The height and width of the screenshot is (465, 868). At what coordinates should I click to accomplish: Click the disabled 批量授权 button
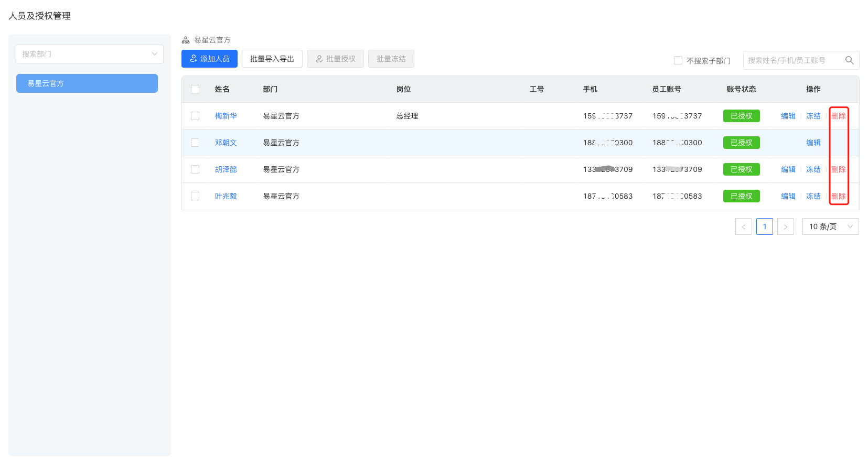point(335,59)
